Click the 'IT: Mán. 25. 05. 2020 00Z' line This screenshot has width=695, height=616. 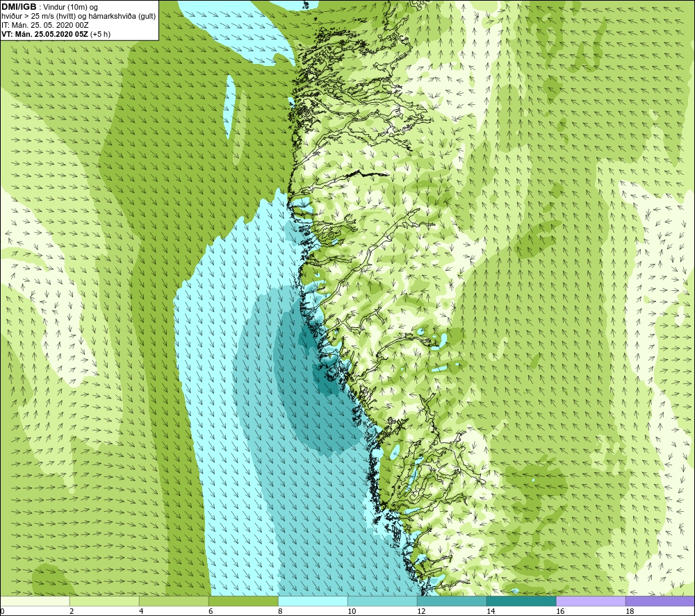pos(44,25)
